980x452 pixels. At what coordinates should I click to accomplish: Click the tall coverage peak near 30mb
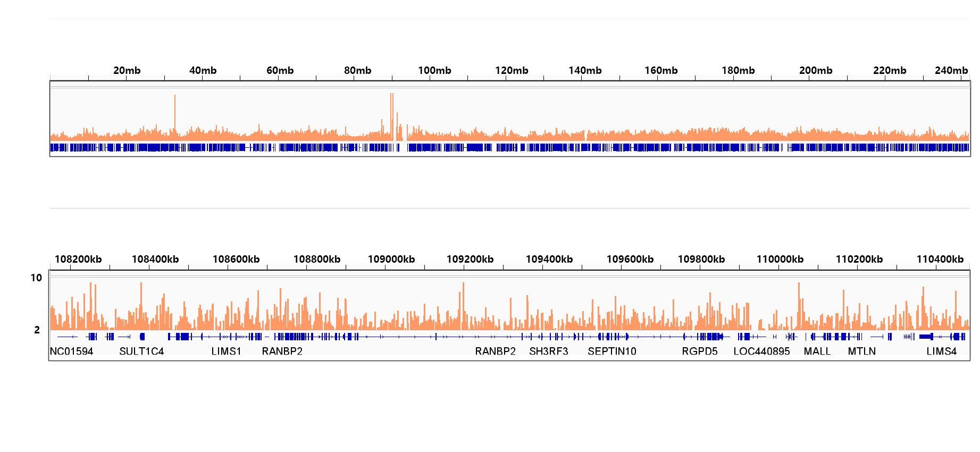(x=174, y=112)
